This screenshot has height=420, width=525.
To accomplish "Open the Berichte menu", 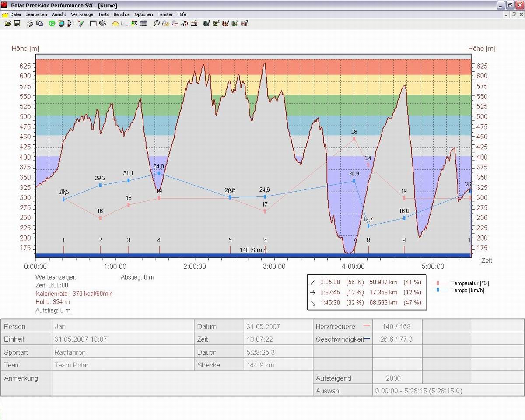I will 122,14.
